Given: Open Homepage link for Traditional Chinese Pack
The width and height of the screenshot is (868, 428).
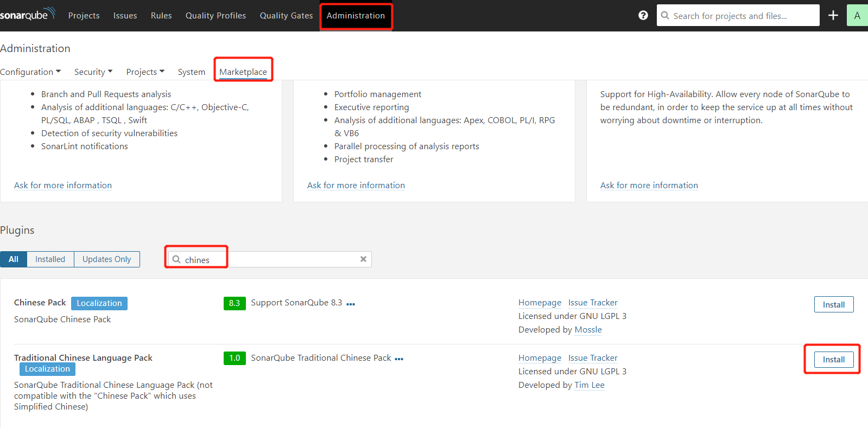Looking at the screenshot, I should [x=540, y=358].
